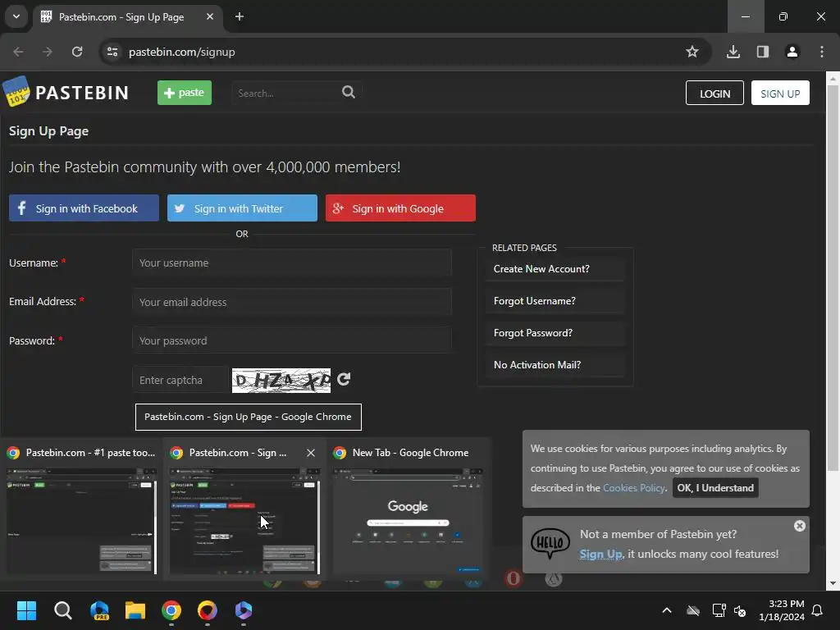Open the Copilot-style taskbar app
Image resolution: width=840 pixels, height=630 pixels.
pos(243,610)
